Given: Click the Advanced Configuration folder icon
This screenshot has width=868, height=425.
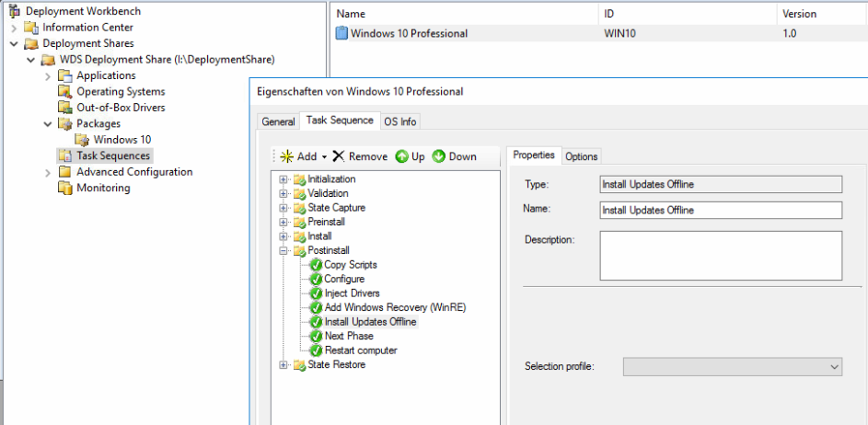Looking at the screenshot, I should (65, 171).
